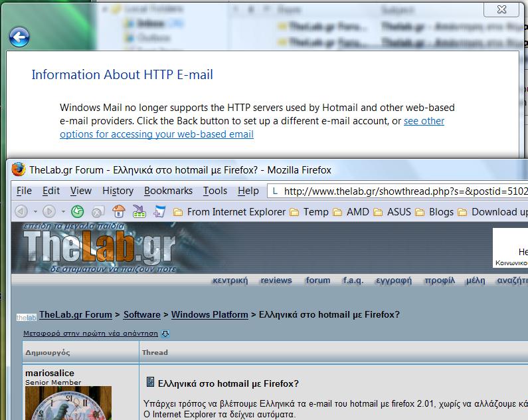
Task: Open the File menu in Firefox
Action: 24,191
